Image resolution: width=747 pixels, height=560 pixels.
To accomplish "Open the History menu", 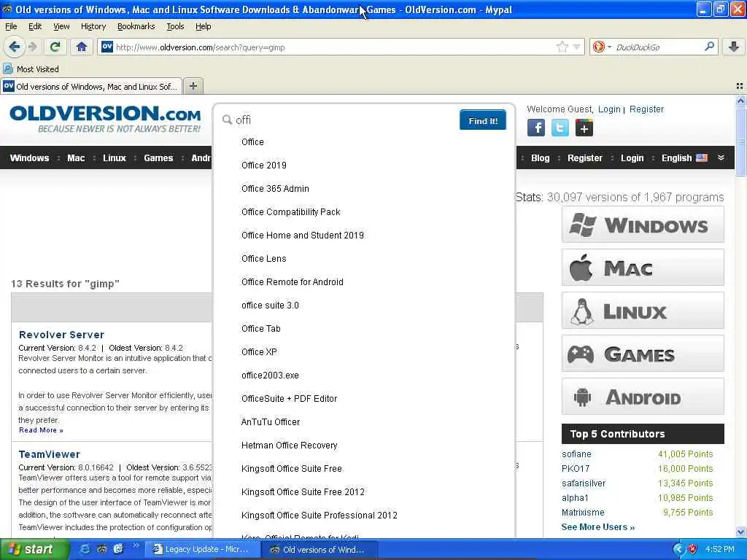I will click(x=93, y=26).
